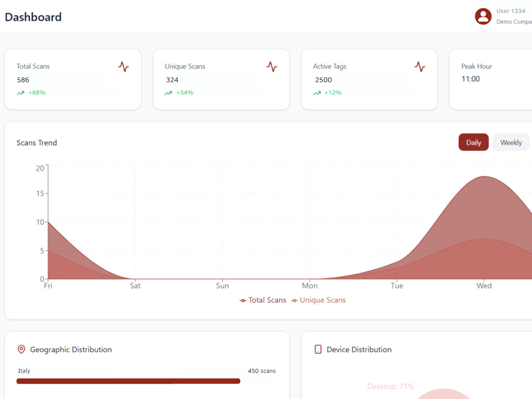The height and width of the screenshot is (399, 532).
Task: Click the Wed axis label
Action: 484,286
